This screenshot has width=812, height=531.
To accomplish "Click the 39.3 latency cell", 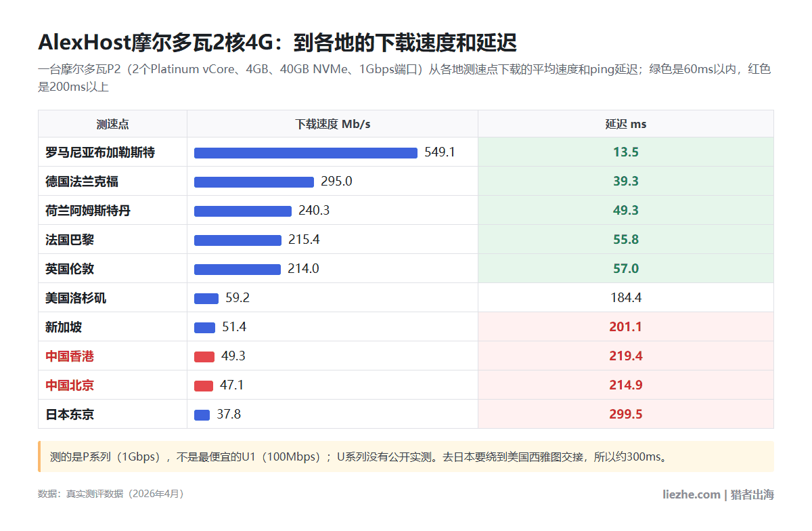I will point(626,182).
